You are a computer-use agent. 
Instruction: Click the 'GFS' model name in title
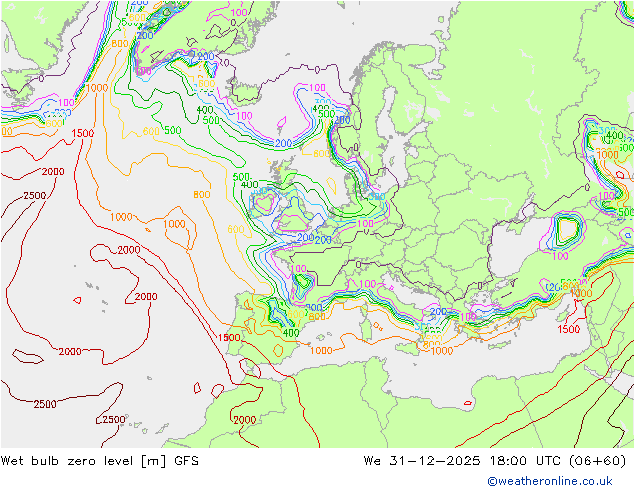(186, 461)
